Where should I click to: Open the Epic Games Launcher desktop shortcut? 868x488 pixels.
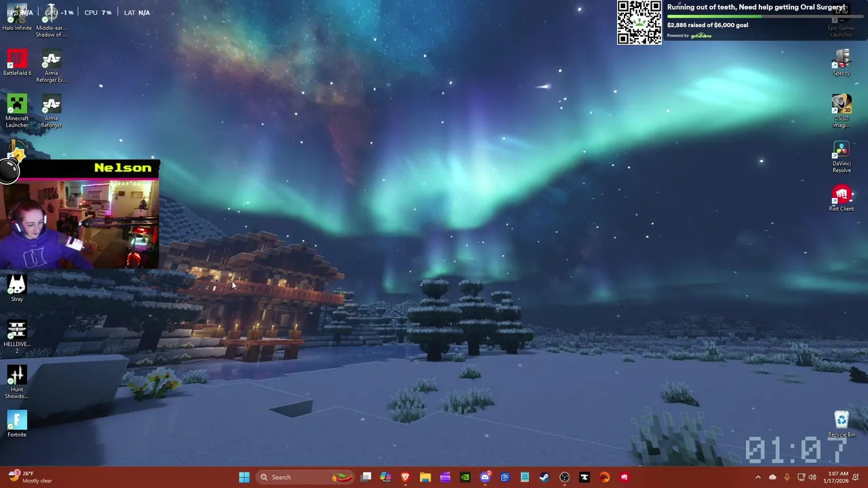click(x=841, y=20)
